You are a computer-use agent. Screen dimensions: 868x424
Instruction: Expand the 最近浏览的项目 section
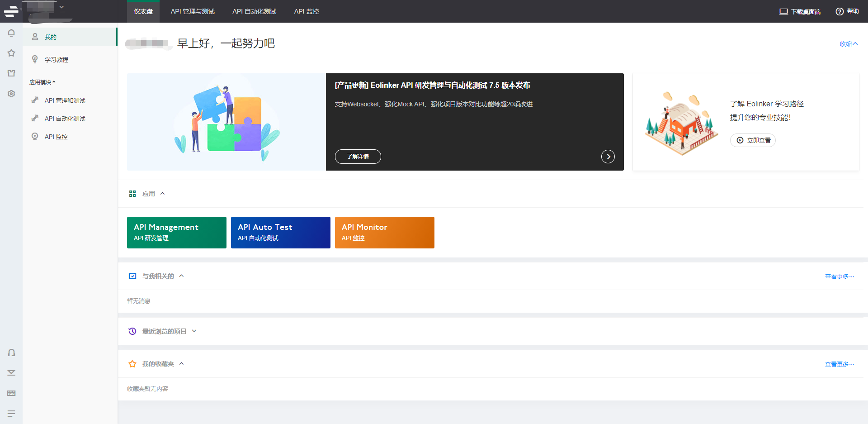(194, 331)
